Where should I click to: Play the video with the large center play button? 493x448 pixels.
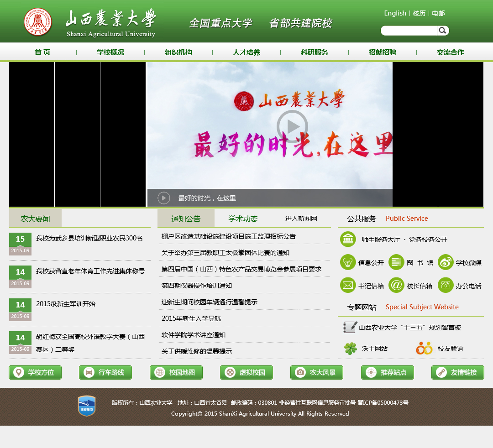pos(293,126)
